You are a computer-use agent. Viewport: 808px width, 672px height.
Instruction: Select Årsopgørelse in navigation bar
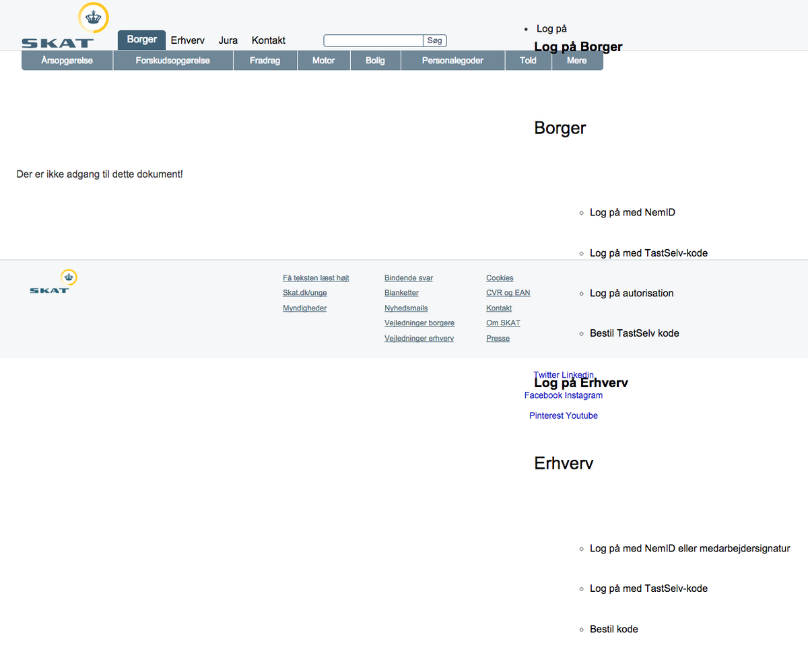67,61
